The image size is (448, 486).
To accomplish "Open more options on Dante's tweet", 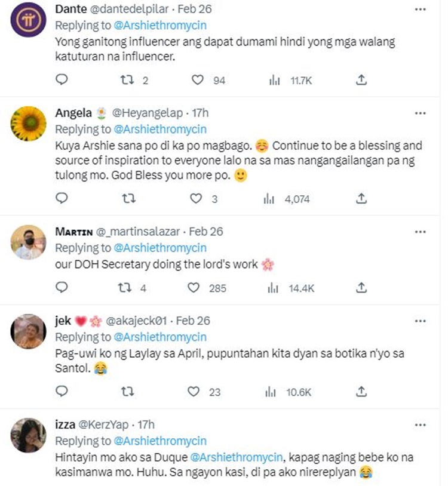I will click(420, 10).
